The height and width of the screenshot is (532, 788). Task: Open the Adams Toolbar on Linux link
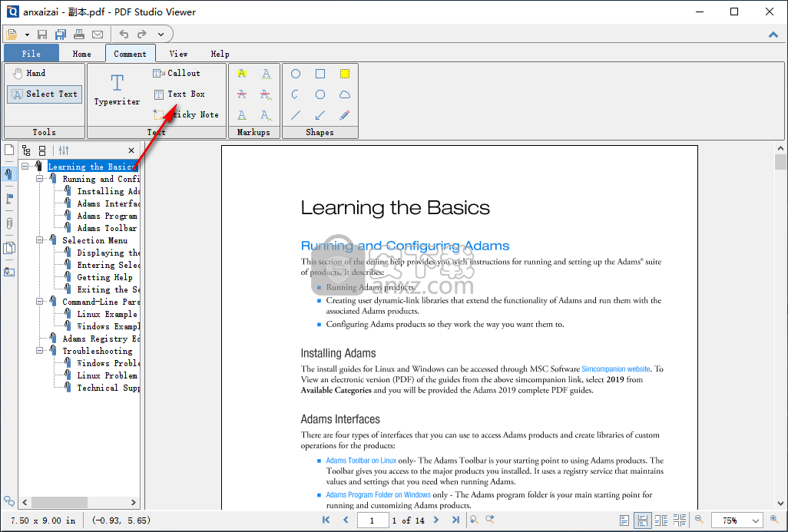(361, 460)
